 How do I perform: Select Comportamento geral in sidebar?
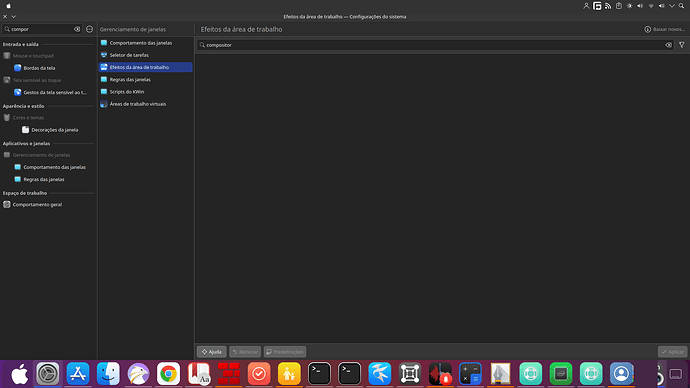click(48, 204)
